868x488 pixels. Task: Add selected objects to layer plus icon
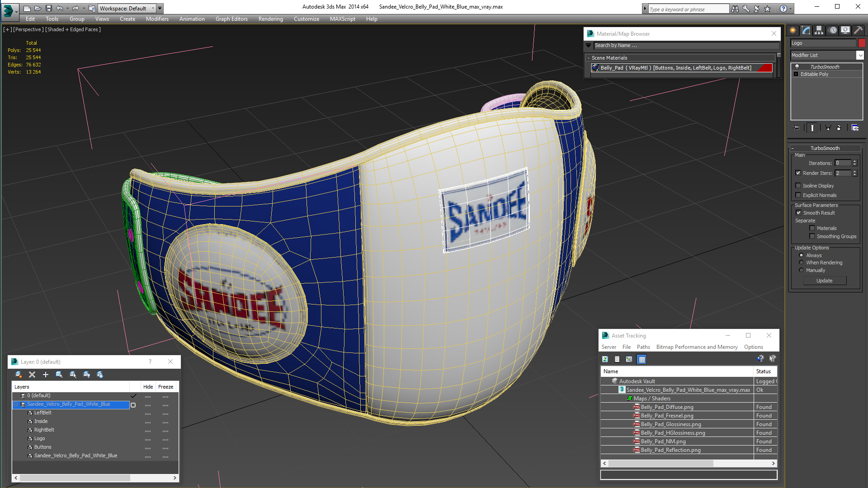(x=46, y=375)
